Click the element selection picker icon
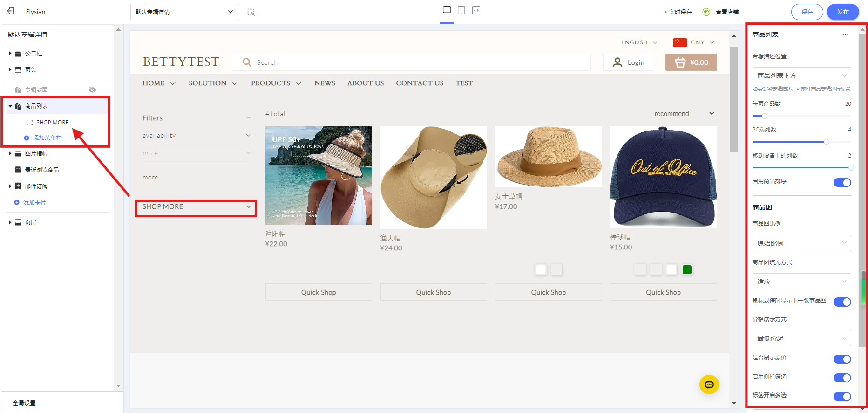The height and width of the screenshot is (413, 868). click(x=251, y=12)
